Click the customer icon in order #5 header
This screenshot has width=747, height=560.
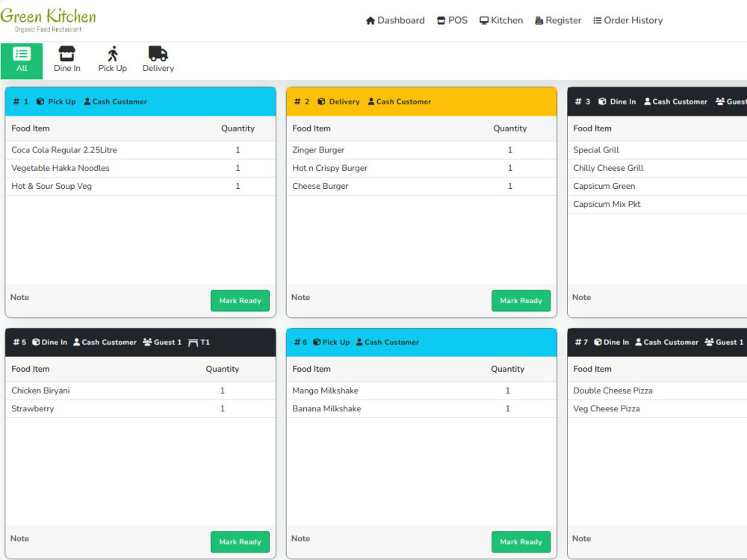pyautogui.click(x=77, y=342)
